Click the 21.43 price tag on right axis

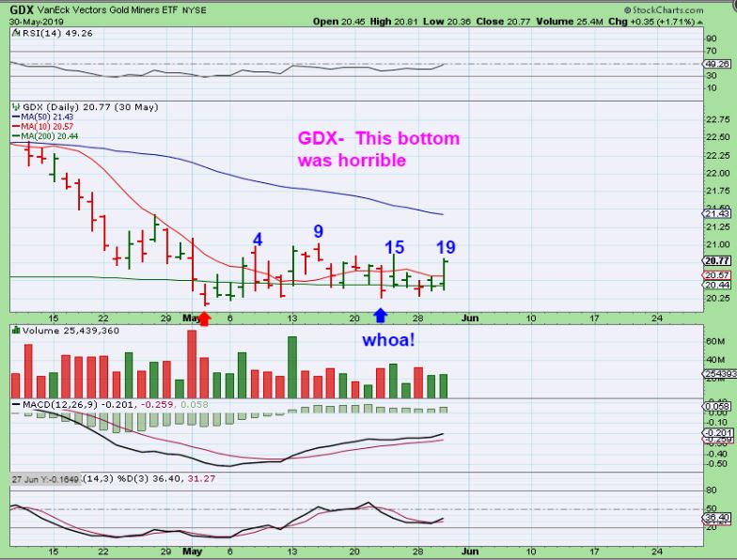[x=716, y=214]
